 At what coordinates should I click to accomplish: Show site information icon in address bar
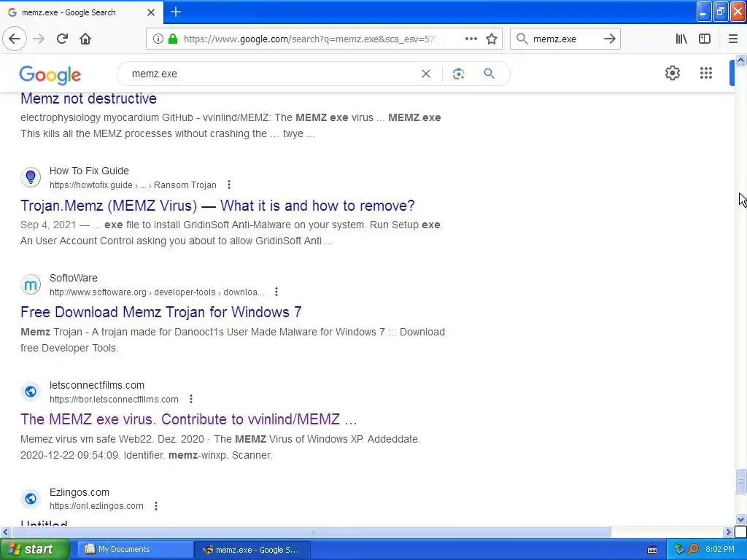click(158, 39)
